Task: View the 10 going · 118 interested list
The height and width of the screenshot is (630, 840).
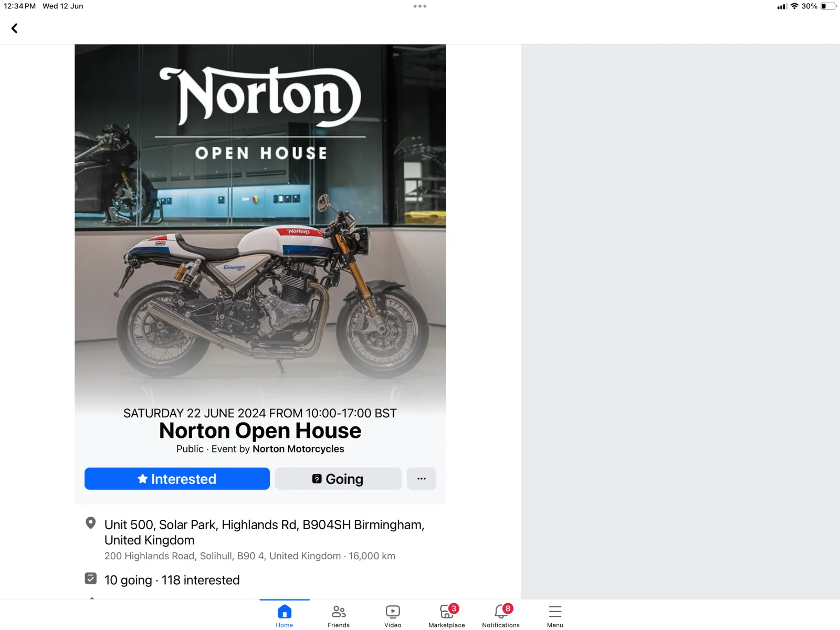Action: 172,580
